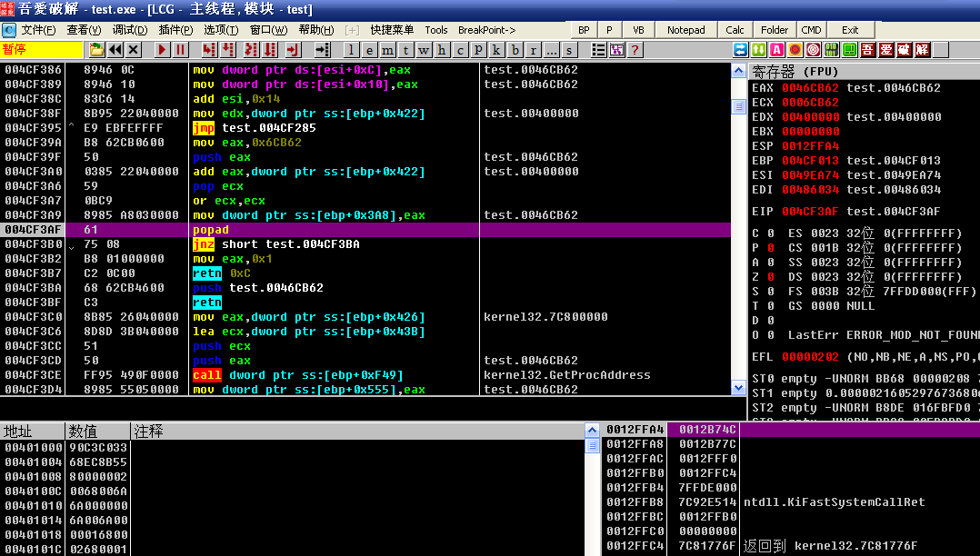Launch Calc from the button bar
This screenshot has width=980, height=556.
(735, 30)
